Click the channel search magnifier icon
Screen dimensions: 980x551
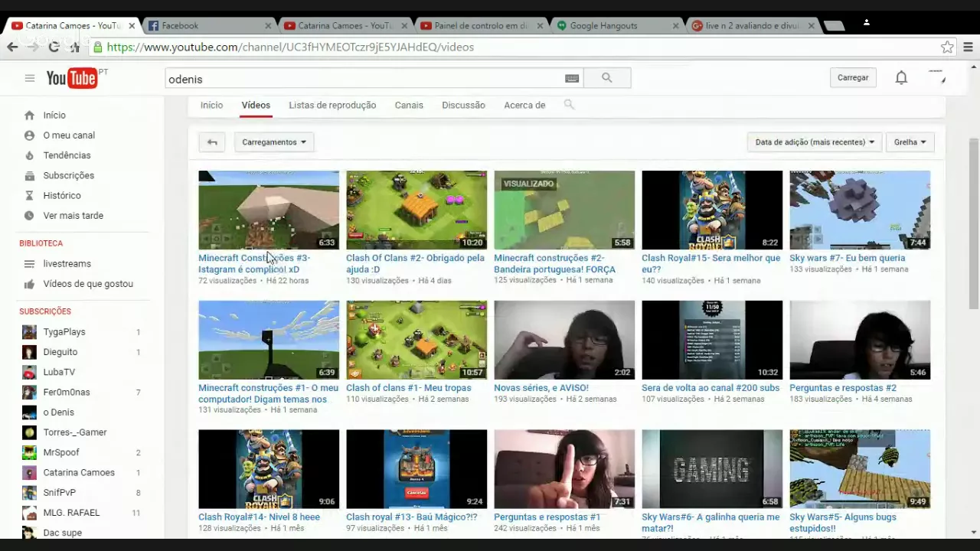click(569, 105)
